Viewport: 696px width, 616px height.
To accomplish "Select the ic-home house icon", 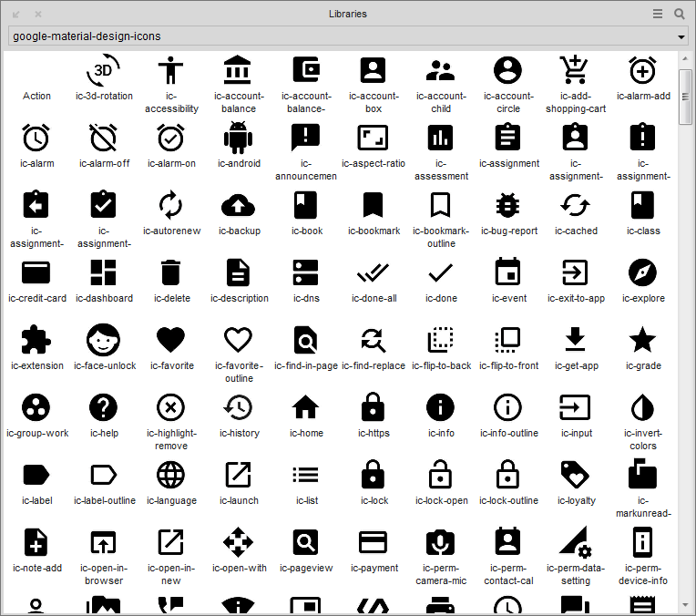I will 305,407.
